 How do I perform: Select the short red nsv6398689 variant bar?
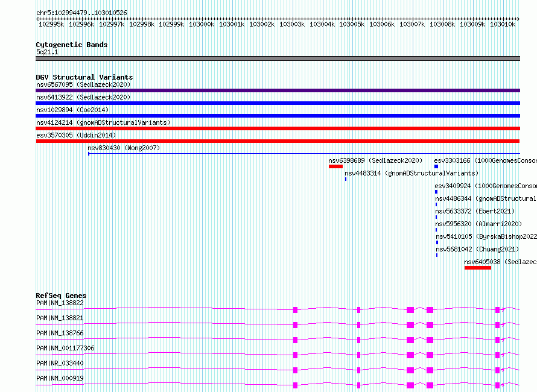(x=335, y=166)
